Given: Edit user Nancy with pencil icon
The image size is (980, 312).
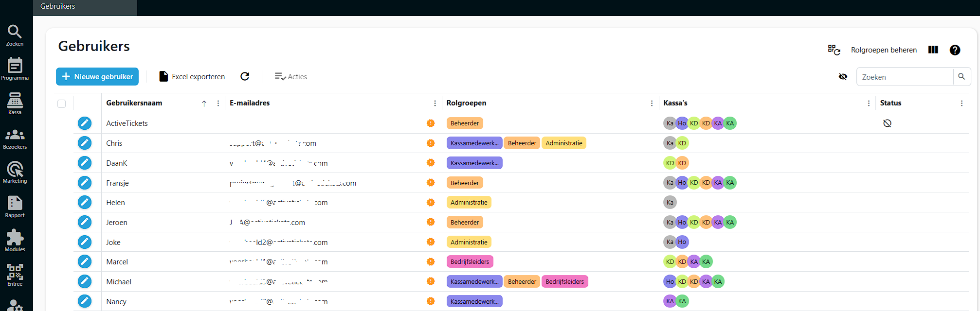Looking at the screenshot, I should tap(85, 301).
